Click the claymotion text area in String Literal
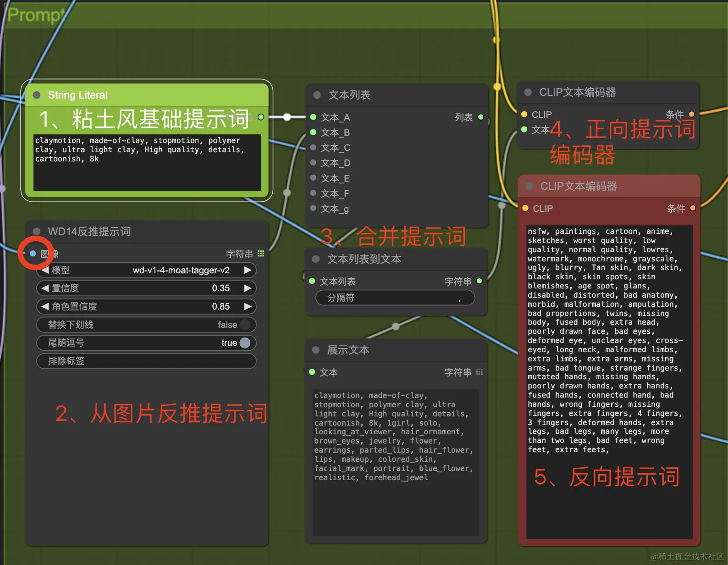 pos(147,162)
